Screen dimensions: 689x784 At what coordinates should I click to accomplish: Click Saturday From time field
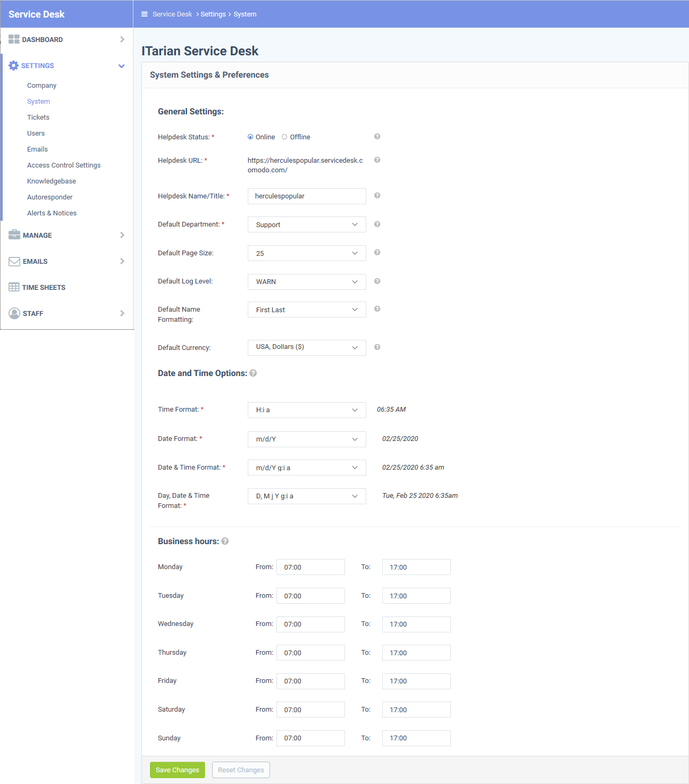click(310, 710)
